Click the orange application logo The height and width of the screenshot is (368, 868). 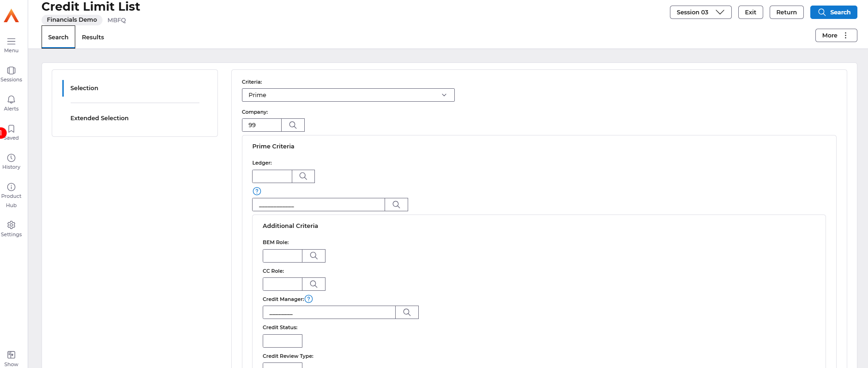point(11,16)
